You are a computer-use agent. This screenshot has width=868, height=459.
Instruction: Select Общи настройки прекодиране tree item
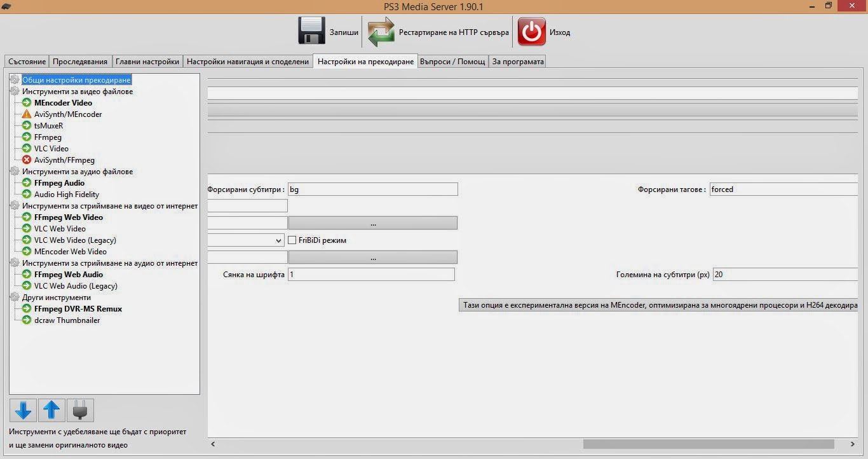point(76,80)
